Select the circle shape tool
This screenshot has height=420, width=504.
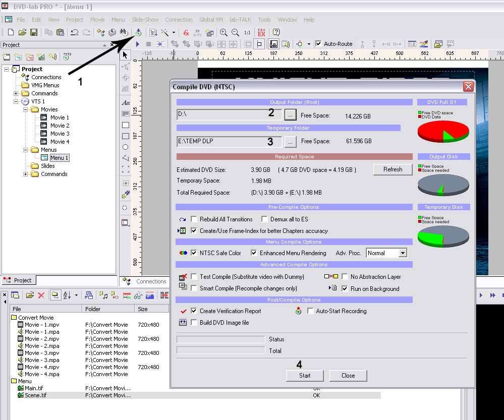[x=126, y=147]
